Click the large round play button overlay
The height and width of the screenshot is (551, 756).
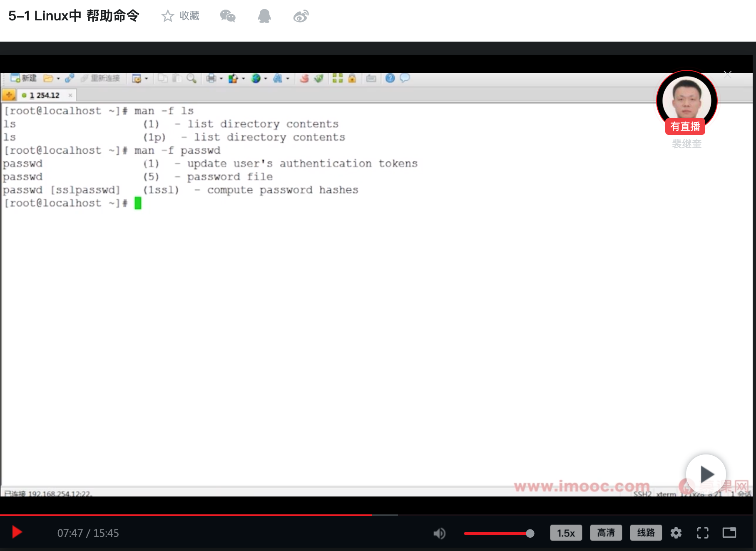pyautogui.click(x=706, y=474)
